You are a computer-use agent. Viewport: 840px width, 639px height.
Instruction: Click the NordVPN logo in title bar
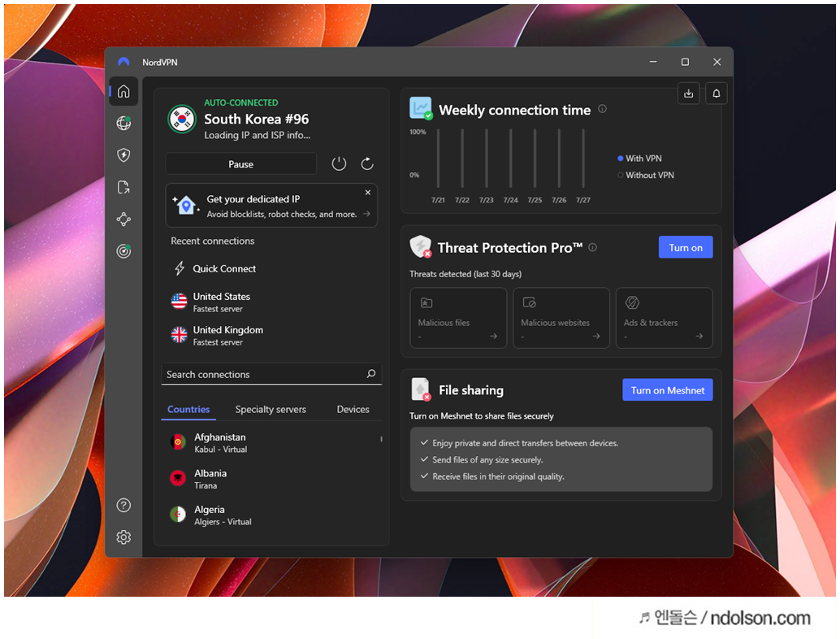coord(123,62)
